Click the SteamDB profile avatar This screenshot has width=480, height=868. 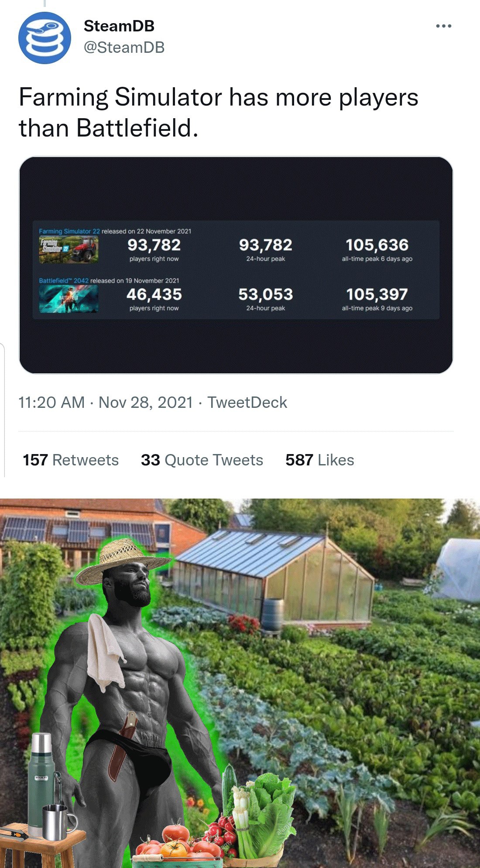coord(45,38)
